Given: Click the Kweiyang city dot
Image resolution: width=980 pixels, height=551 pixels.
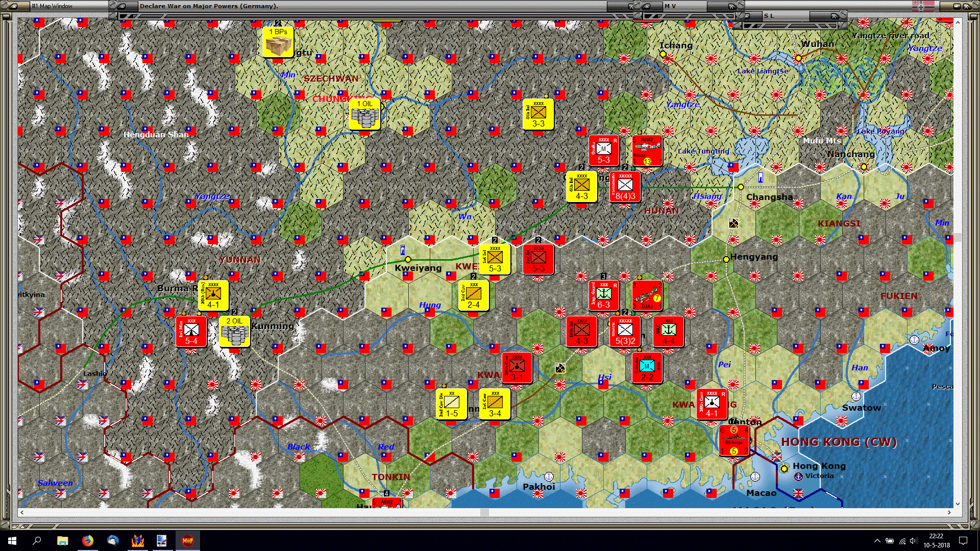Looking at the screenshot, I should [x=408, y=259].
